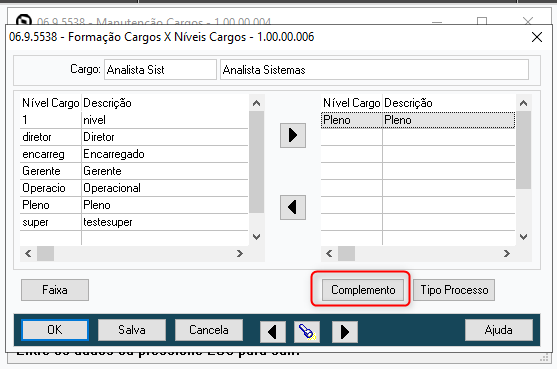The image size is (557, 369).
Task: Click the right list vertical scrollbar thumb
Action: click(x=523, y=150)
